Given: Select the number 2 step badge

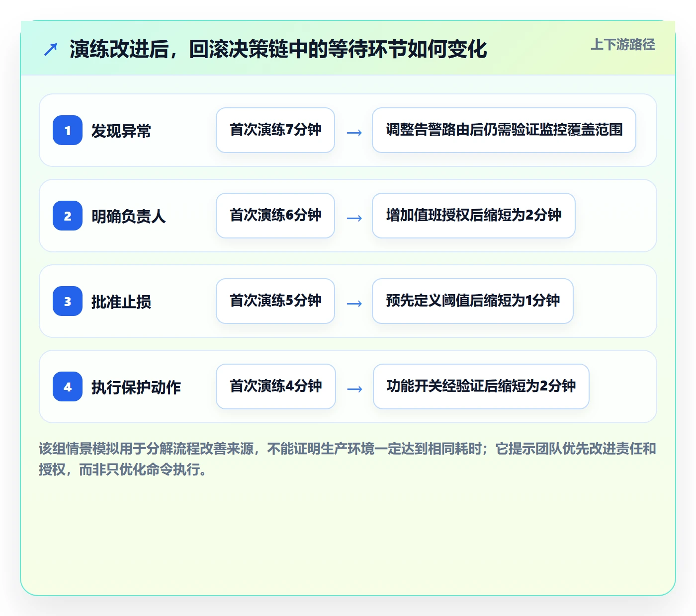Looking at the screenshot, I should click(x=68, y=216).
